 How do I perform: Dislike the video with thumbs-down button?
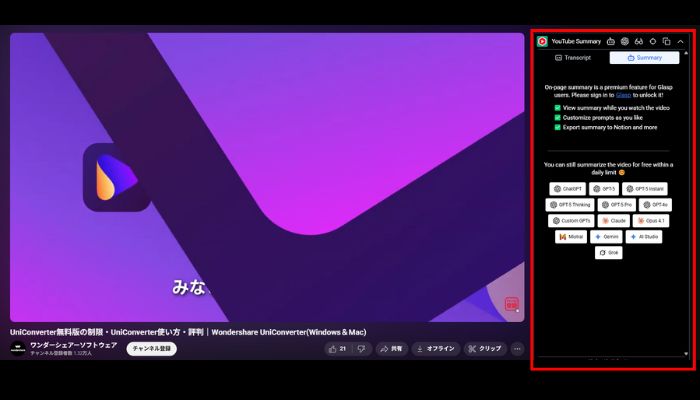[x=362, y=349]
